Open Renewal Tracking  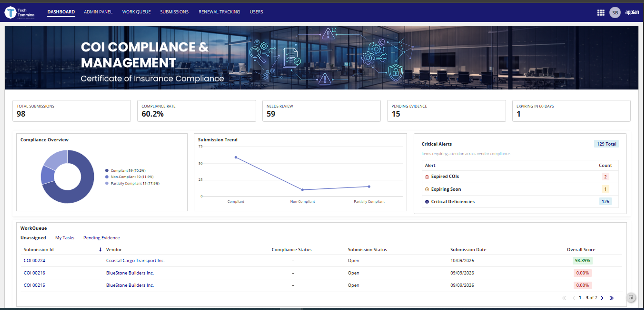[x=219, y=12]
